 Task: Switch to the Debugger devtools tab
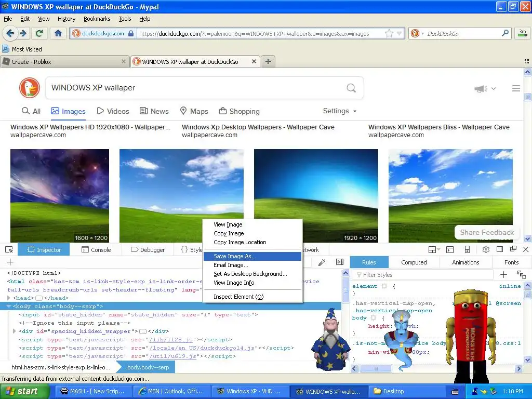[x=148, y=250]
